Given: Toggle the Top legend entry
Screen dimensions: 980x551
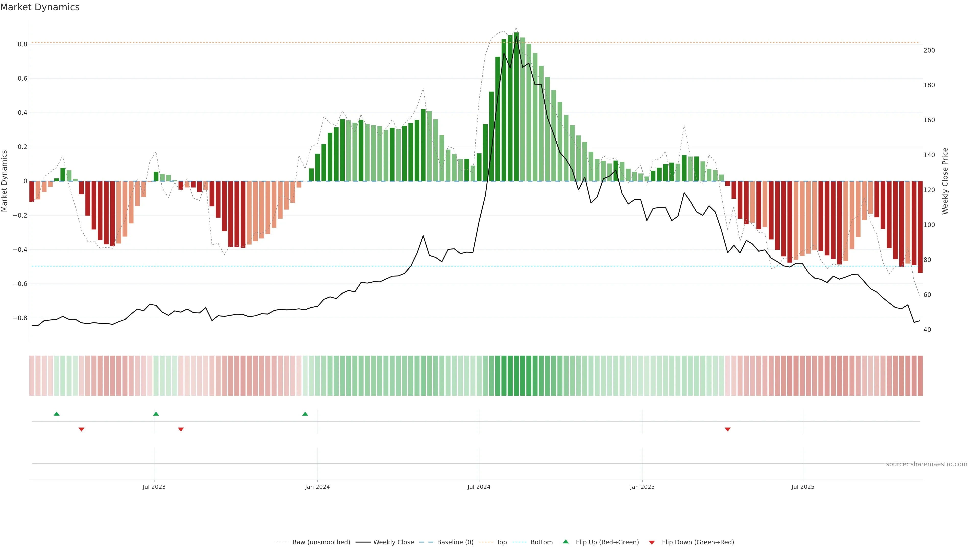Looking at the screenshot, I should pyautogui.click(x=501, y=542).
